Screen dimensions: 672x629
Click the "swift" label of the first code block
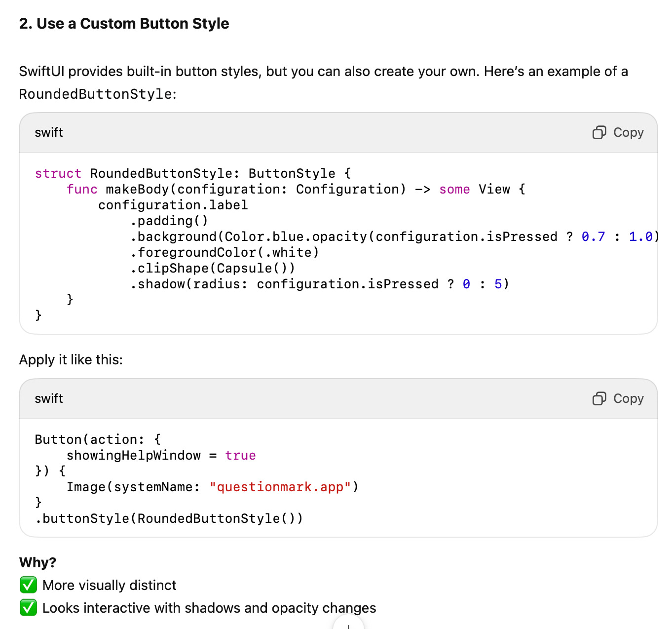click(x=49, y=132)
